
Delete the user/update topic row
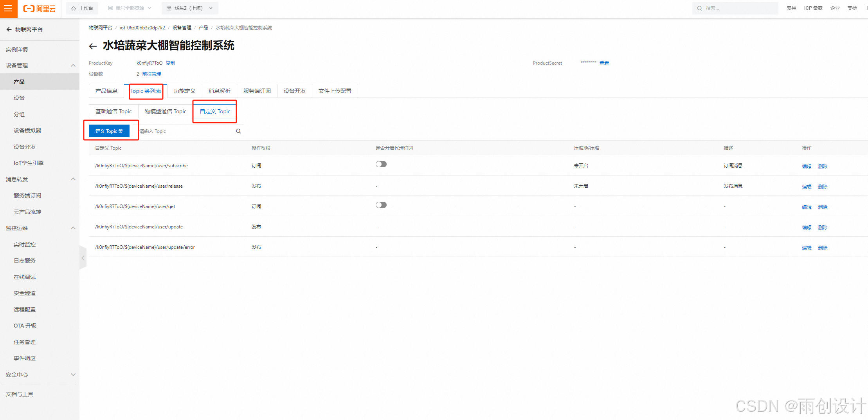(823, 227)
